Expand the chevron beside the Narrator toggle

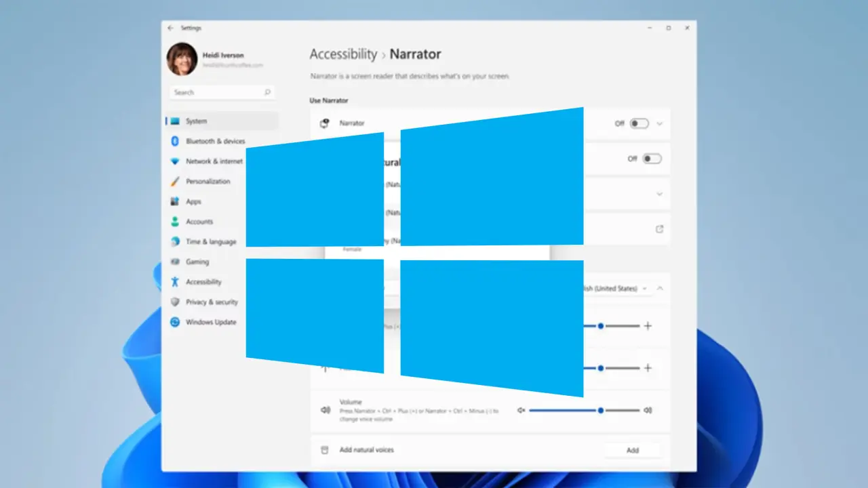pos(659,123)
